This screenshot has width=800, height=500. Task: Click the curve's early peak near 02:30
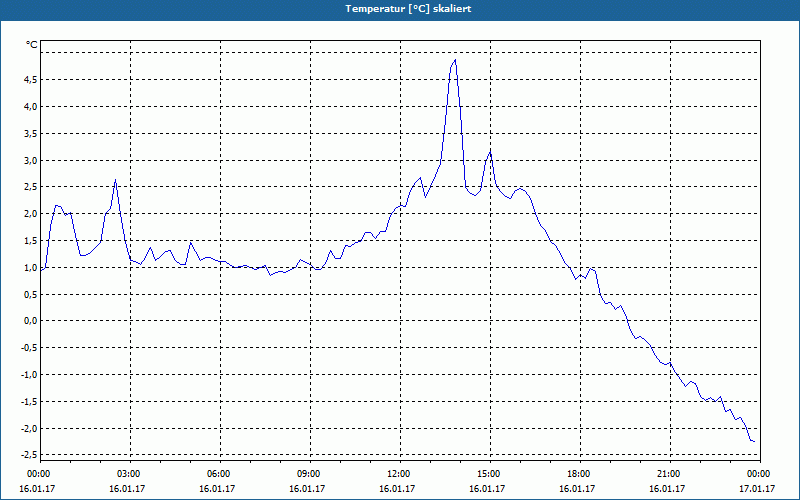coord(116,180)
